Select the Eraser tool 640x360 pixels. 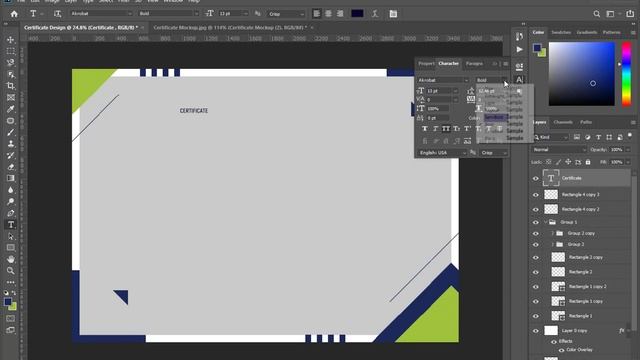tap(11, 167)
